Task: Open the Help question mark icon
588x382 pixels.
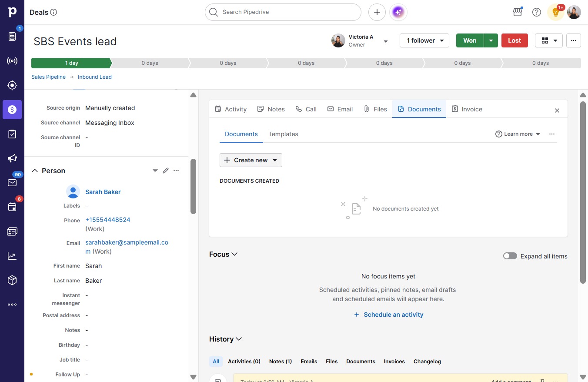Action: tap(537, 12)
